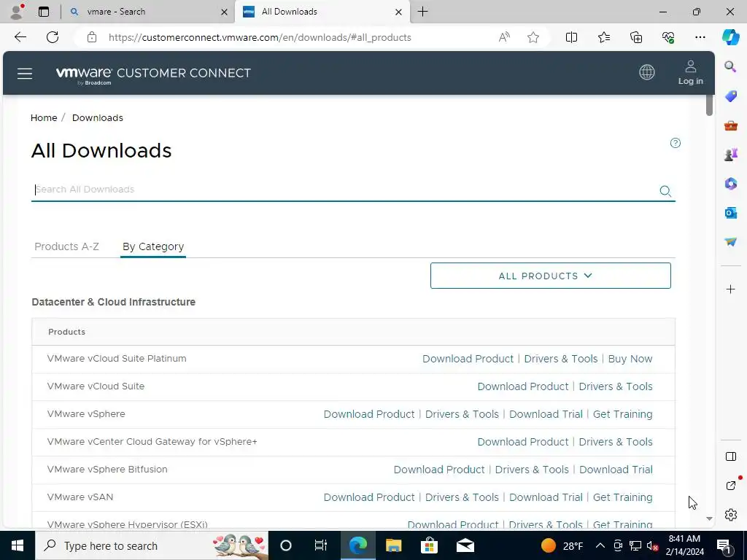Click the VMware Customer Connect logo
Viewport: 747px width, 560px height.
pyautogui.click(x=153, y=75)
